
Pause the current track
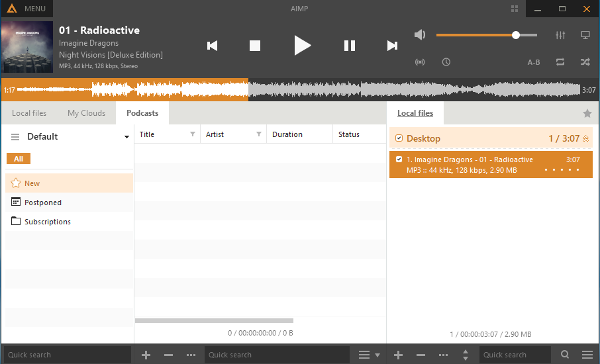coord(350,46)
